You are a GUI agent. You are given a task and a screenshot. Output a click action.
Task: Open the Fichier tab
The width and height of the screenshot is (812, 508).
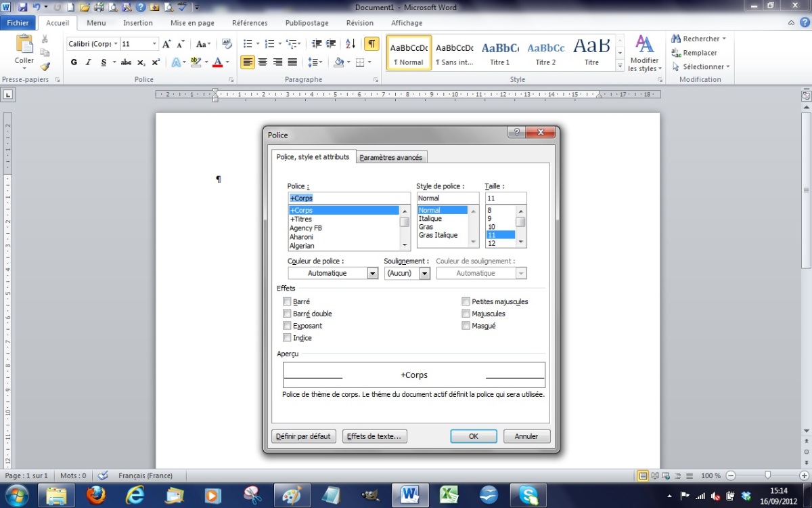click(x=18, y=23)
